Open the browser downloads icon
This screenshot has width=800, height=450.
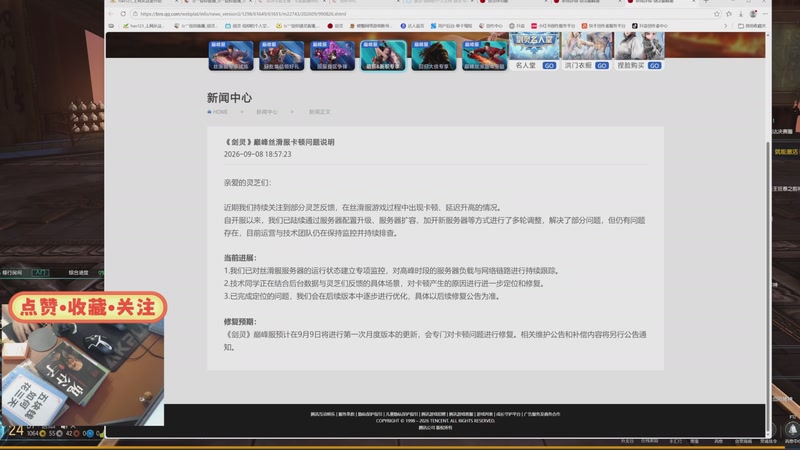pos(741,14)
